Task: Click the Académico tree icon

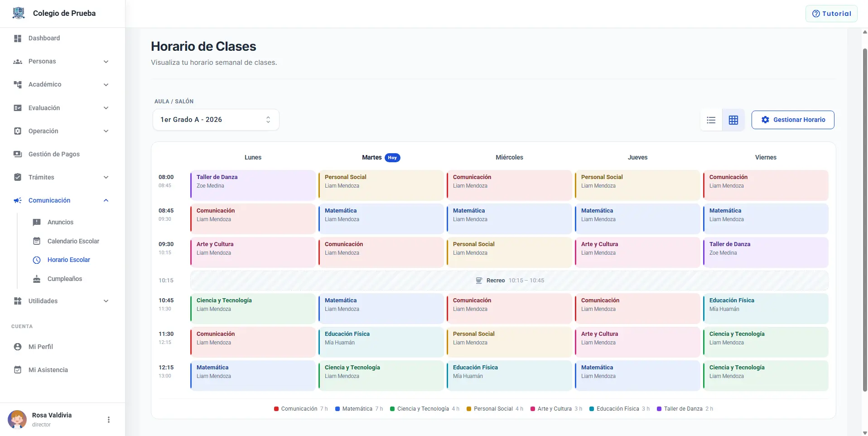Action: pyautogui.click(x=18, y=85)
